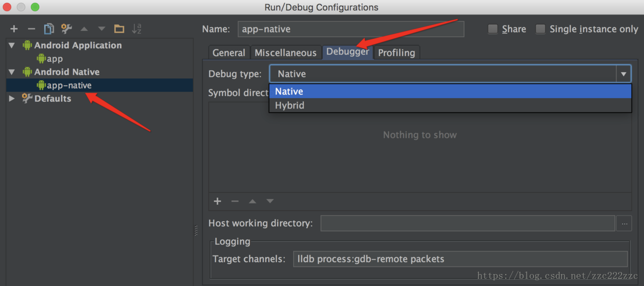
Task: Open the Miscellaneous tab
Action: (x=286, y=52)
